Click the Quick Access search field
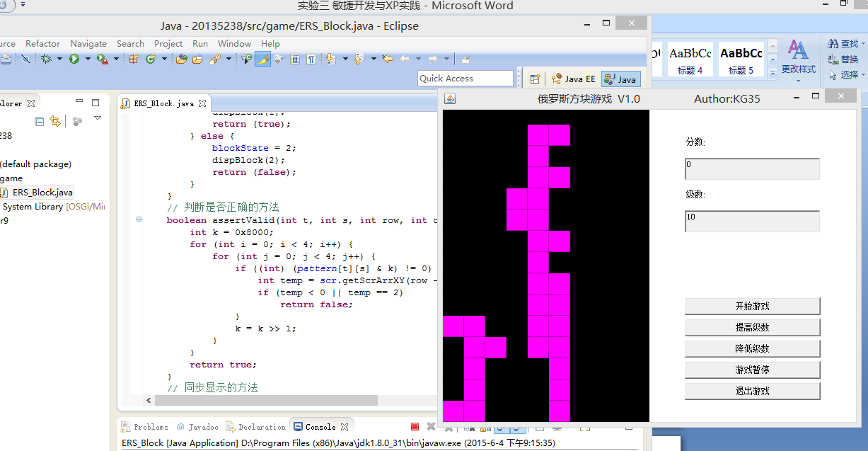The width and height of the screenshot is (868, 451). [465, 79]
